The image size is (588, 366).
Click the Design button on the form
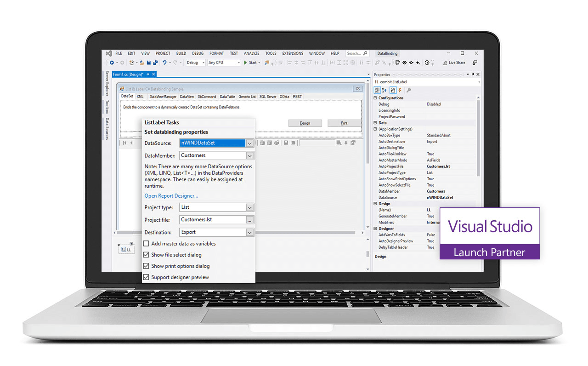tap(305, 123)
